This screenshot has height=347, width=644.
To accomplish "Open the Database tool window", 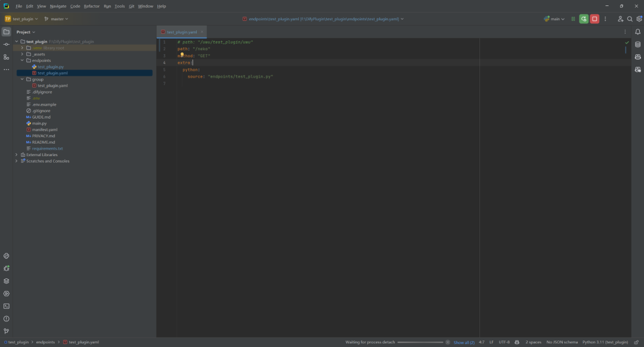I will coord(637,44).
